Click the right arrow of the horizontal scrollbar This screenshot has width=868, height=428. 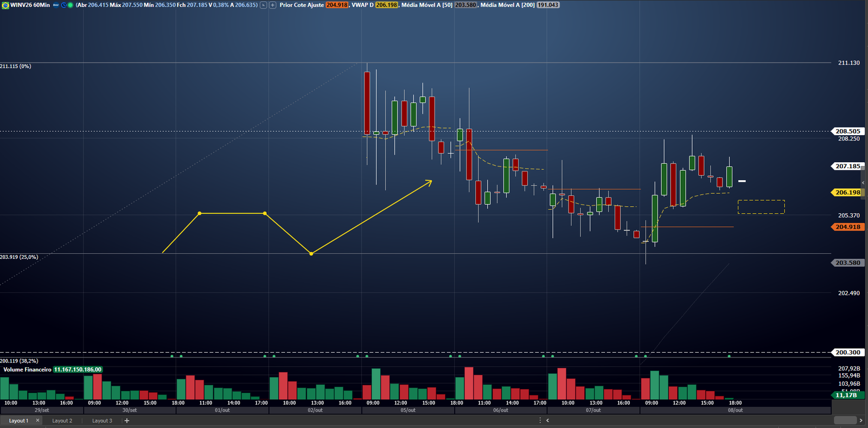click(860, 420)
